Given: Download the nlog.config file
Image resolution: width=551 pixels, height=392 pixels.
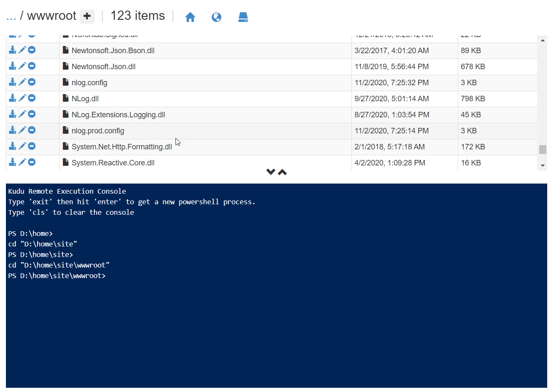Looking at the screenshot, I should pos(13,82).
